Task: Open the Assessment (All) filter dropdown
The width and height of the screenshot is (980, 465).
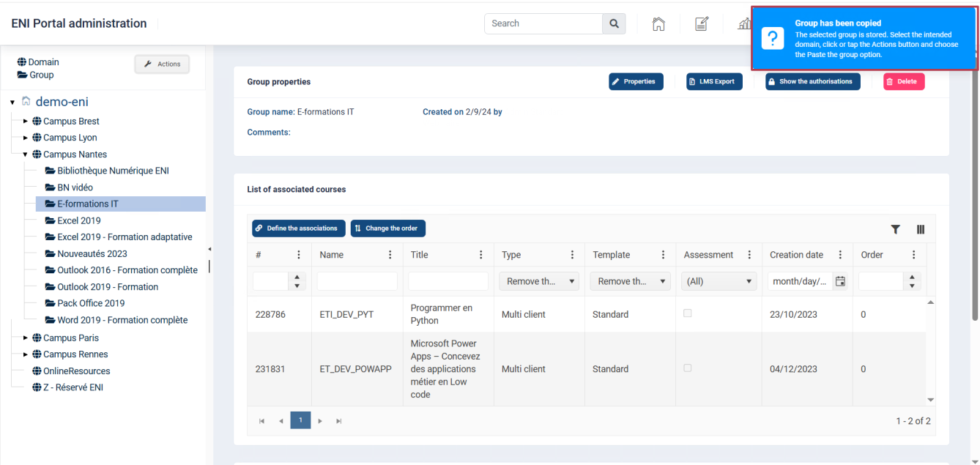Action: 719,281
